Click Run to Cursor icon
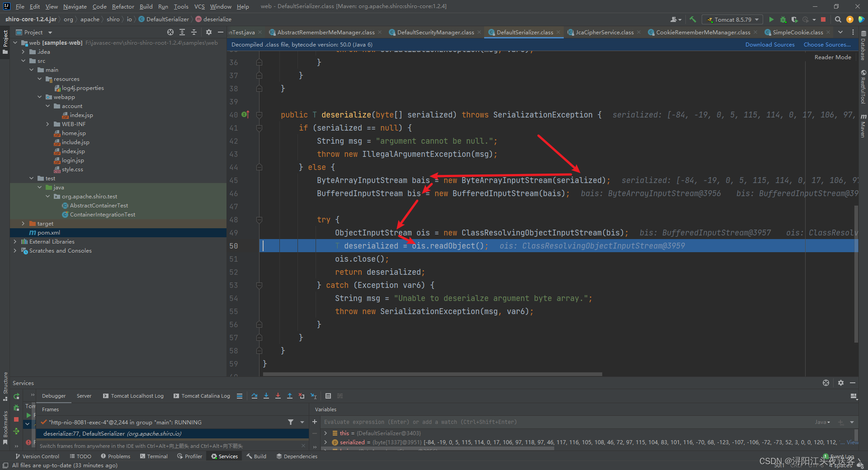 point(313,396)
